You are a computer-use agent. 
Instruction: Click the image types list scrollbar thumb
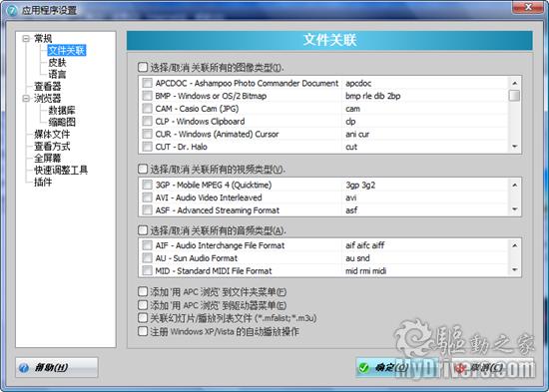tap(514, 96)
